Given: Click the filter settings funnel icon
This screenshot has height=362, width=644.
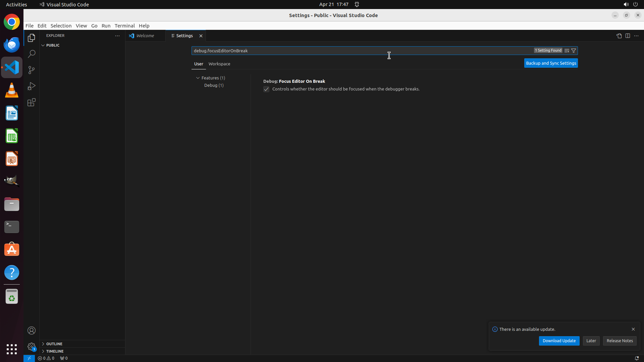Looking at the screenshot, I should (574, 51).
